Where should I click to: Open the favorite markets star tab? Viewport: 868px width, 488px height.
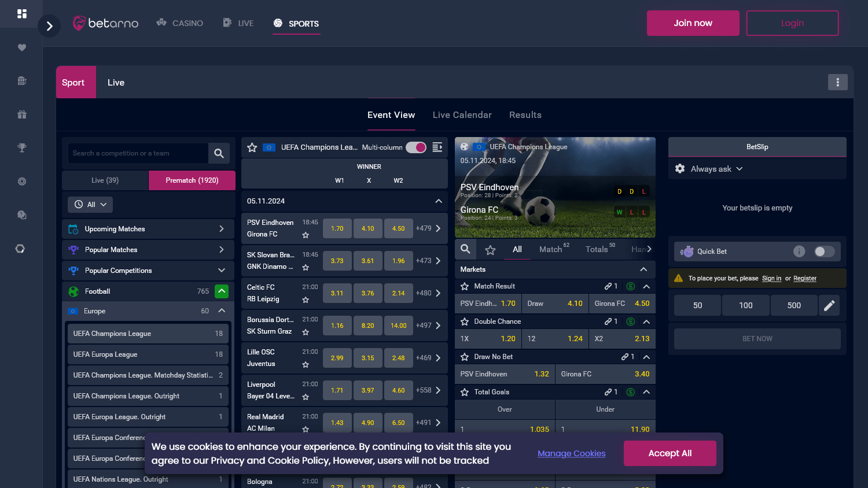click(490, 250)
